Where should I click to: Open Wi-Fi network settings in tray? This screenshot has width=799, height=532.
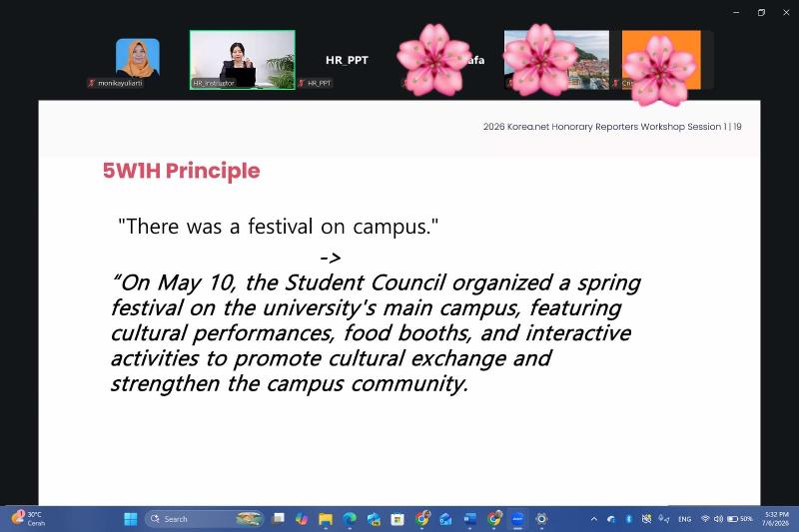coord(705,519)
